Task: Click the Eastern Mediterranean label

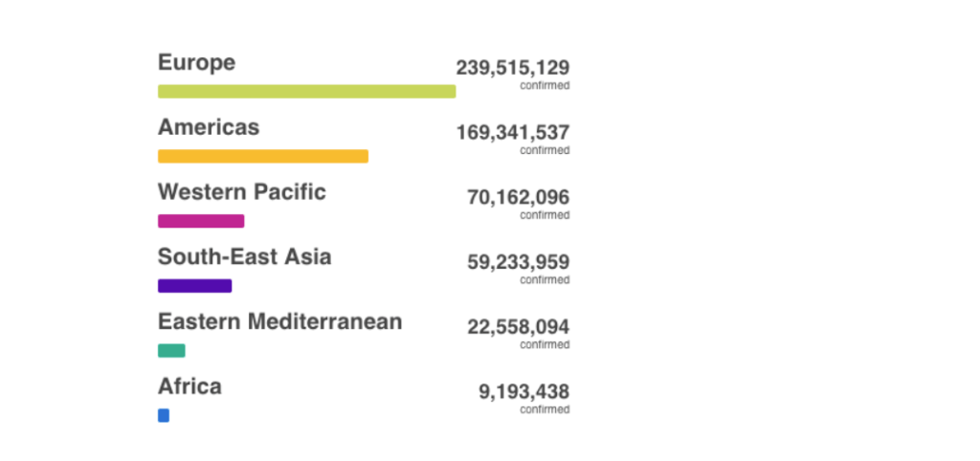Action: point(280,321)
